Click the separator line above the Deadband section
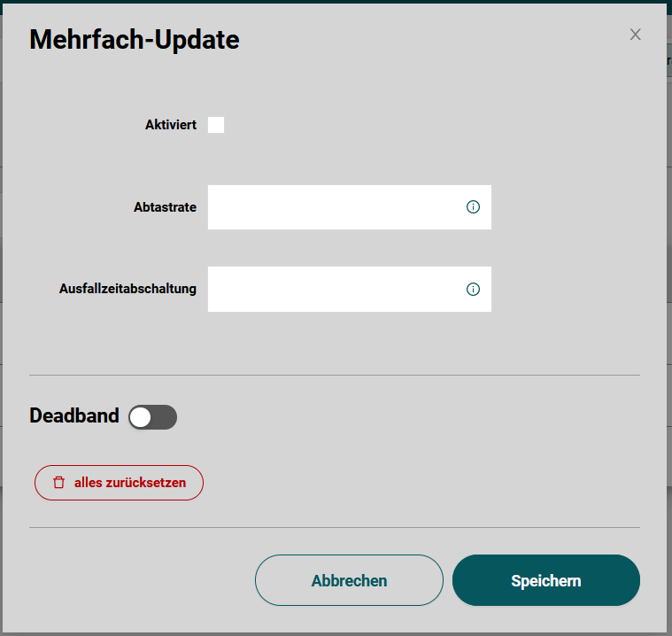Screen dimensions: 672x636 pos(334,375)
